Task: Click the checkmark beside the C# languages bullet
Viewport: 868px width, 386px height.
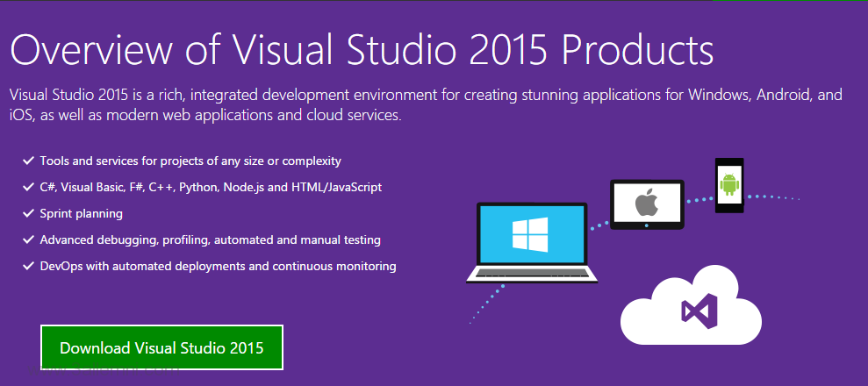Action: tap(28, 188)
